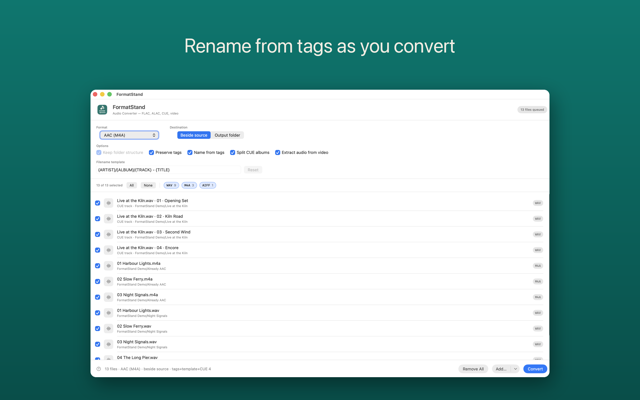Click the WAV badge on 03 Night Signals.wav row
Image resolution: width=640 pixels, height=400 pixels.
(538, 344)
